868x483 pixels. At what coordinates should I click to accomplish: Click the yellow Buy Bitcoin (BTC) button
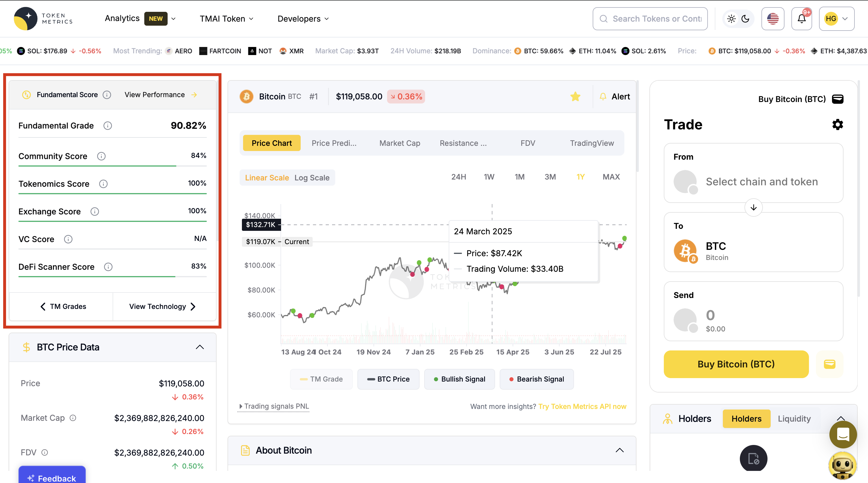736,364
